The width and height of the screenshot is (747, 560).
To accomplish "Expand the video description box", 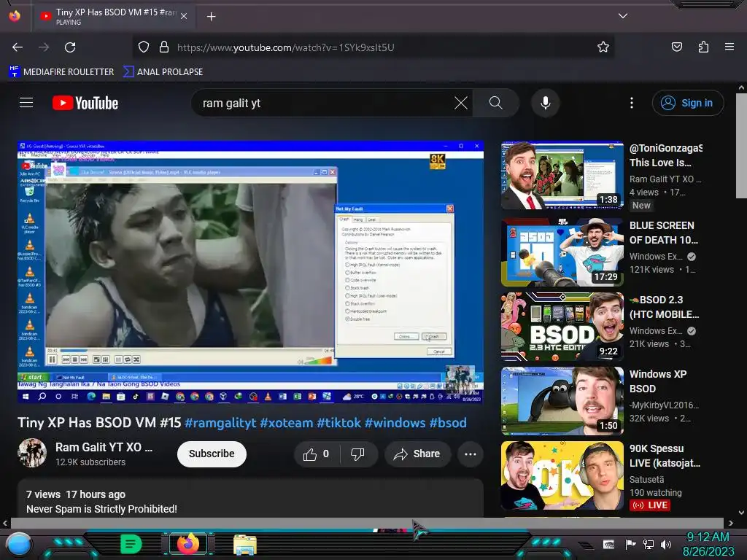I will click(251, 498).
